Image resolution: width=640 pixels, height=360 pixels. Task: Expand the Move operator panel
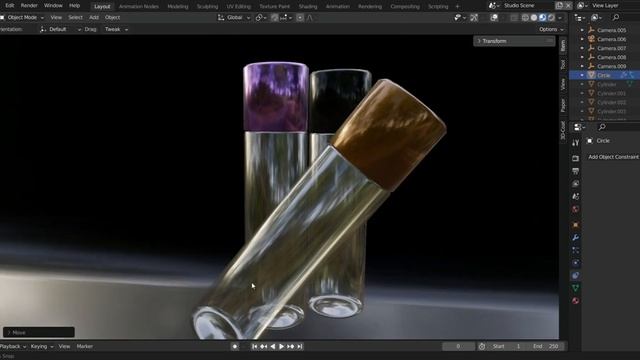(x=39, y=332)
